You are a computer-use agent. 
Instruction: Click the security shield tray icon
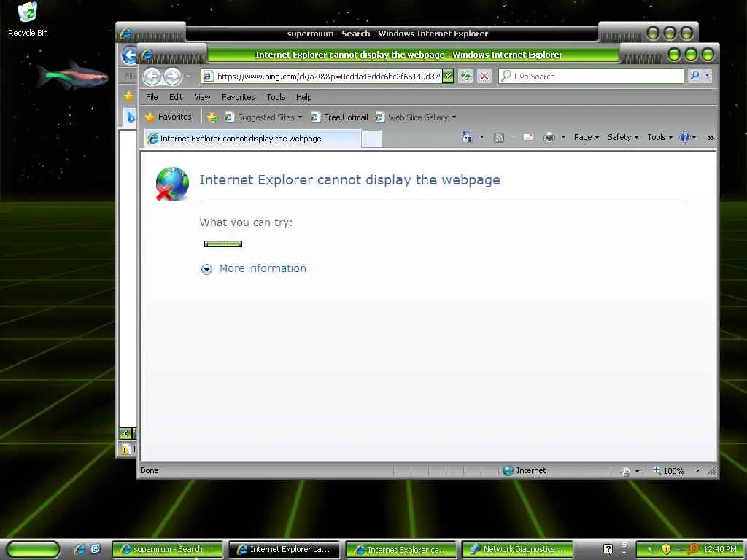tap(666, 549)
